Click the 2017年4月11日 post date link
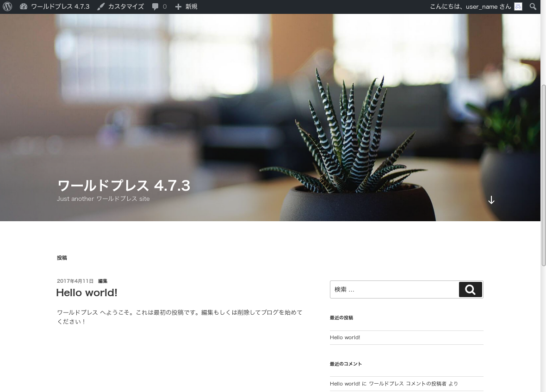 [x=75, y=281]
